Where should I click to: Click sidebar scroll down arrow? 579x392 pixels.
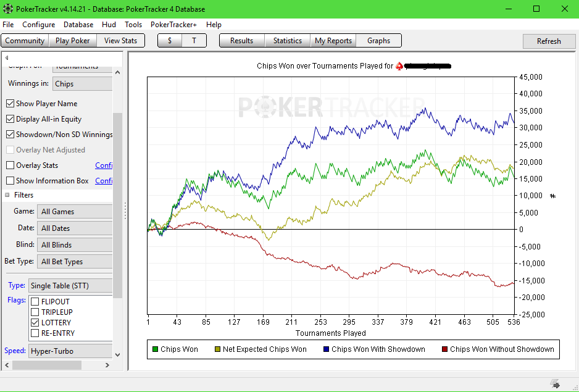point(117,355)
